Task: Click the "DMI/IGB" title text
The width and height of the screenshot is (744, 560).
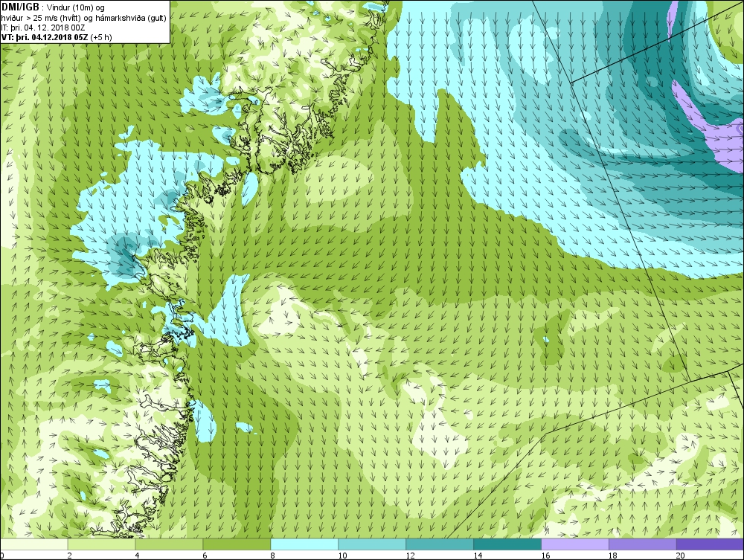Action: 20,7
